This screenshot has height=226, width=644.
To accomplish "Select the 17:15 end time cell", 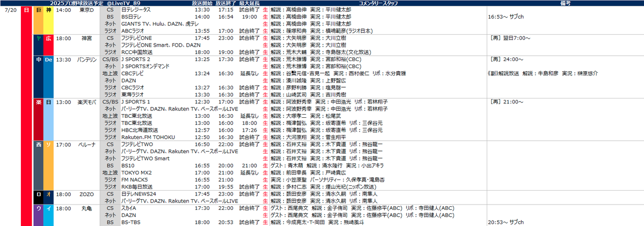I will click(x=225, y=10).
